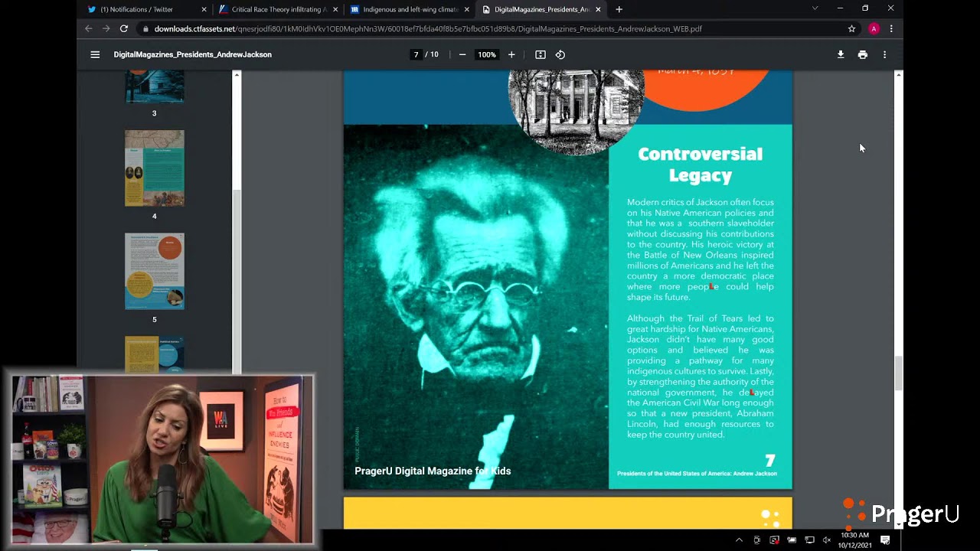
Task: Click the address bar URL
Action: click(428, 29)
